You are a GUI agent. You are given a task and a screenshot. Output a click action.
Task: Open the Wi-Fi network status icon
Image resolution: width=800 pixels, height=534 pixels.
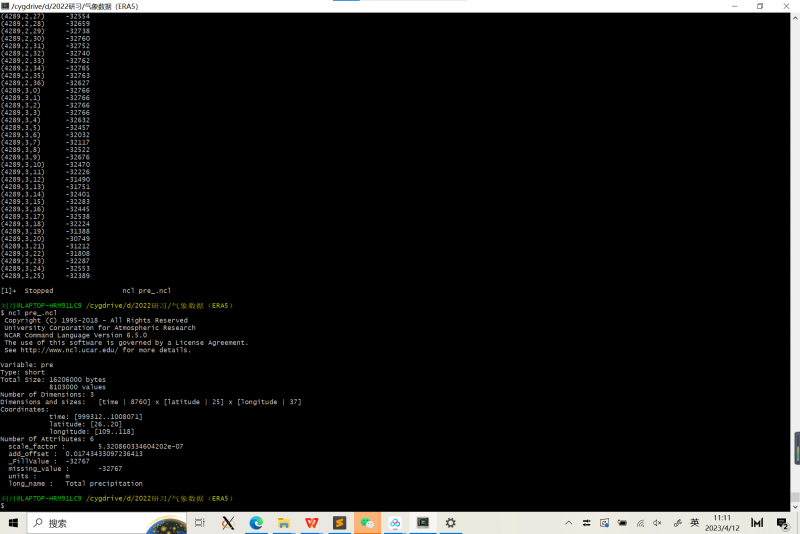click(x=639, y=522)
